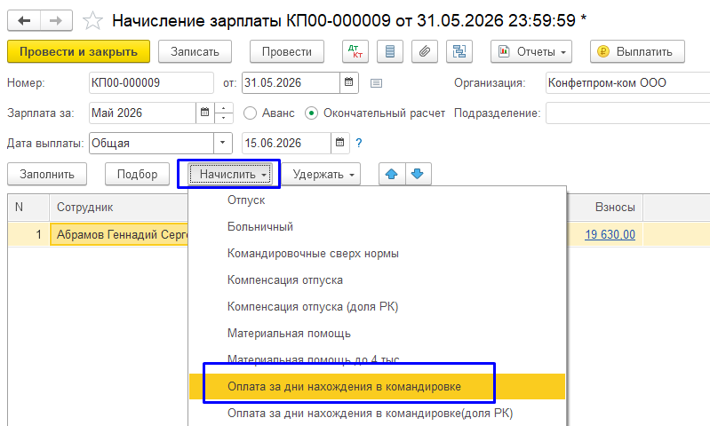Open attached files paperclip icon

pyautogui.click(x=425, y=52)
